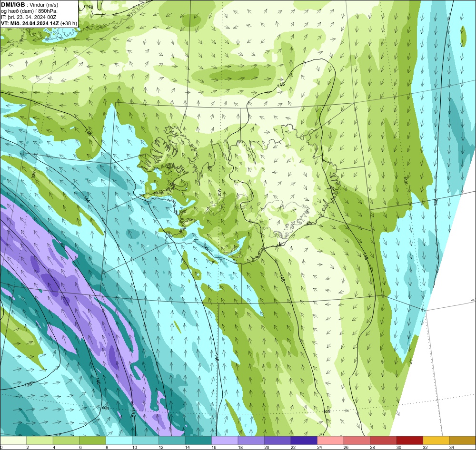Screen dimensions: 476x450
Task: Choose the dark indigo 22–24 m/s legend swatch
Action: [x=304, y=440]
